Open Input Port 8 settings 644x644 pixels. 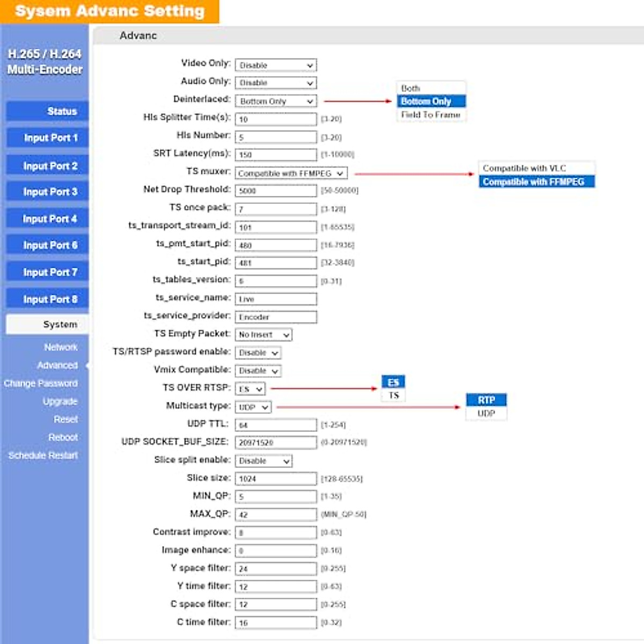click(47, 299)
